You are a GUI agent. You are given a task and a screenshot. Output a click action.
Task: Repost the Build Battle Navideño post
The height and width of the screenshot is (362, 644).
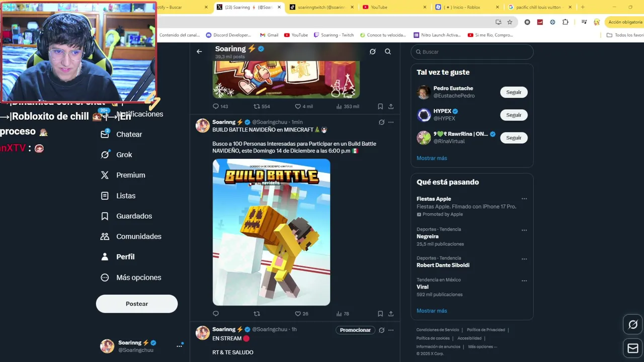click(x=257, y=314)
